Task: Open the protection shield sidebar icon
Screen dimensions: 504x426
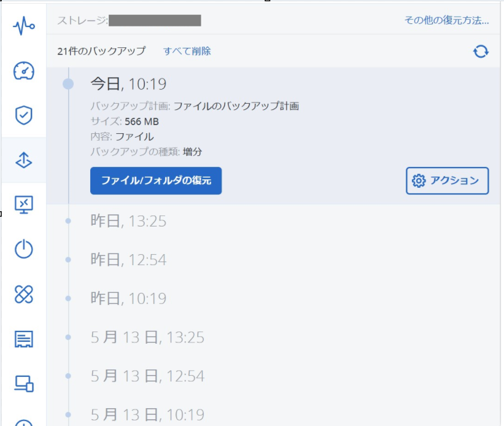Action: point(24,115)
